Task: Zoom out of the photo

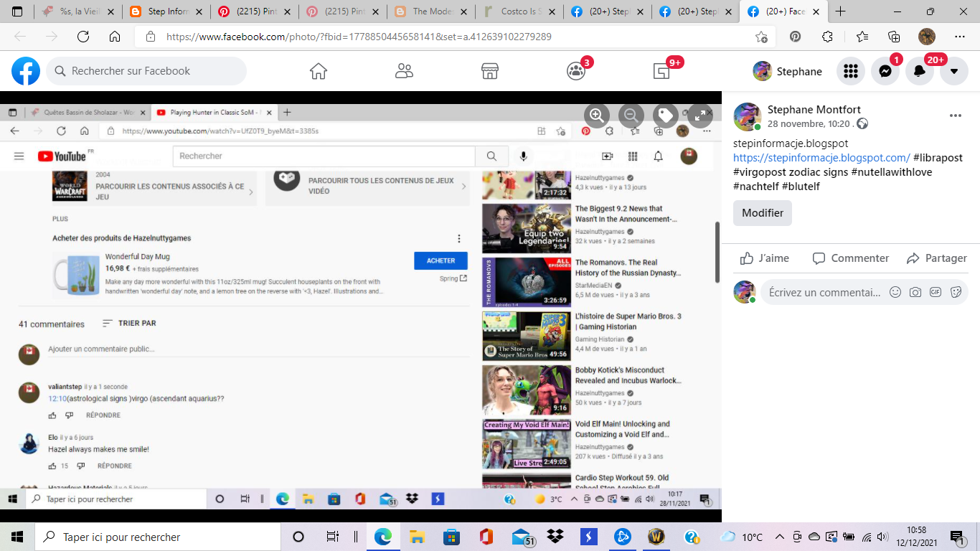Action: click(631, 115)
